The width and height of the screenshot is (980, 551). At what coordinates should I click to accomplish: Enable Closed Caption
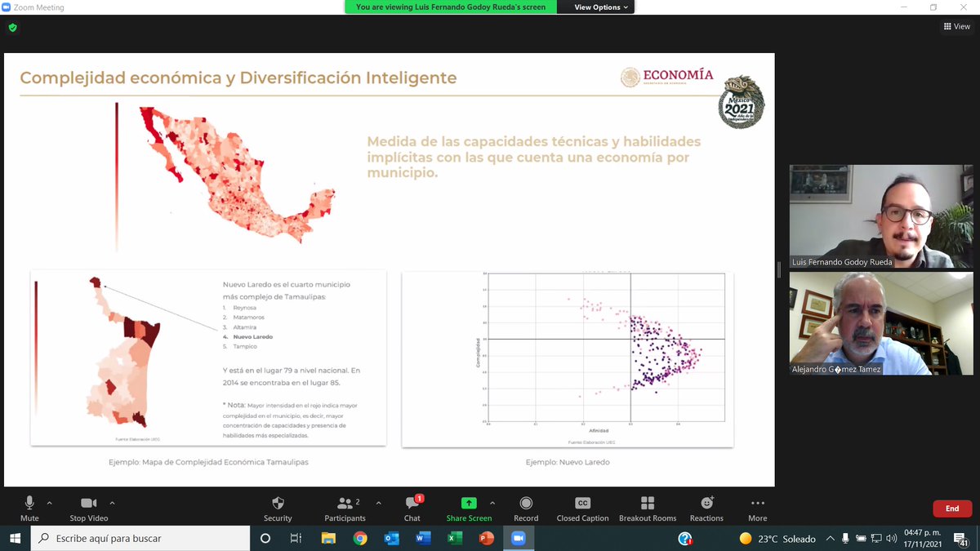coord(582,509)
